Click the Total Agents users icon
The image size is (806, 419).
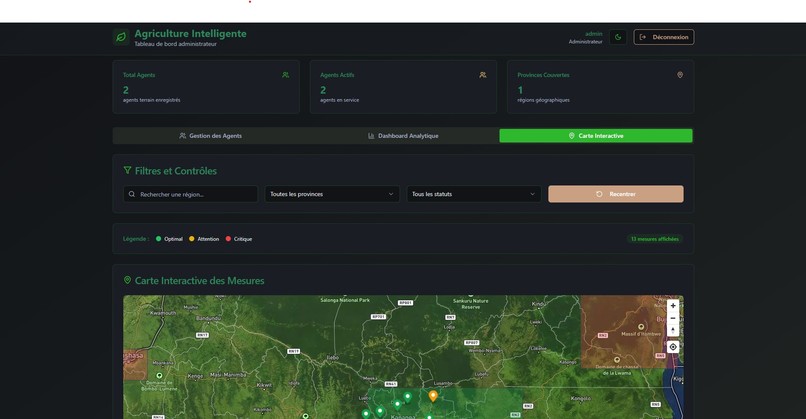pyautogui.click(x=285, y=75)
